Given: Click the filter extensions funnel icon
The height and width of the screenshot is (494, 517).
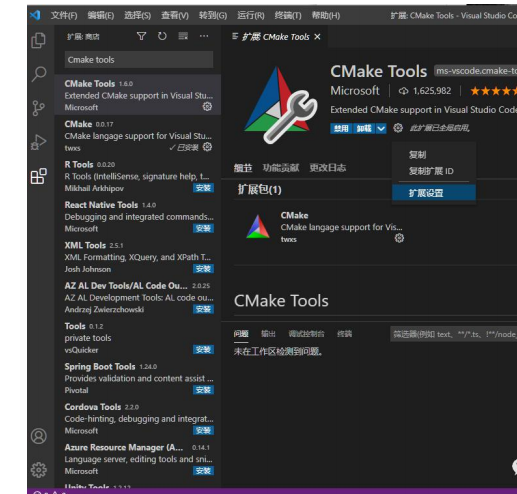Looking at the screenshot, I should tap(141, 36).
